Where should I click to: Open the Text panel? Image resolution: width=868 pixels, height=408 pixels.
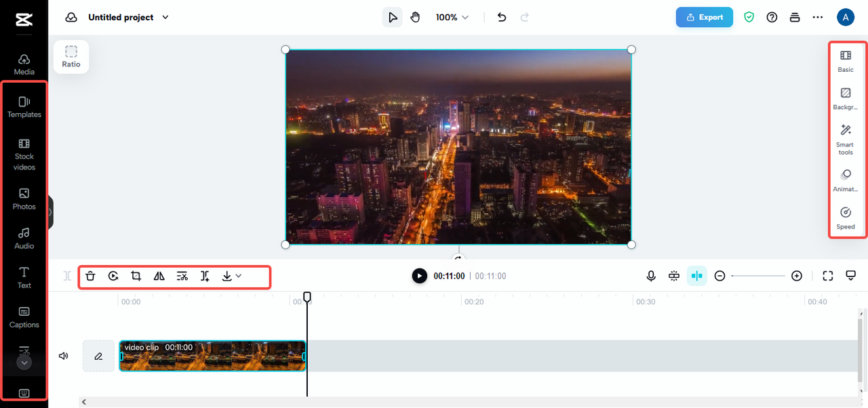[x=24, y=278]
